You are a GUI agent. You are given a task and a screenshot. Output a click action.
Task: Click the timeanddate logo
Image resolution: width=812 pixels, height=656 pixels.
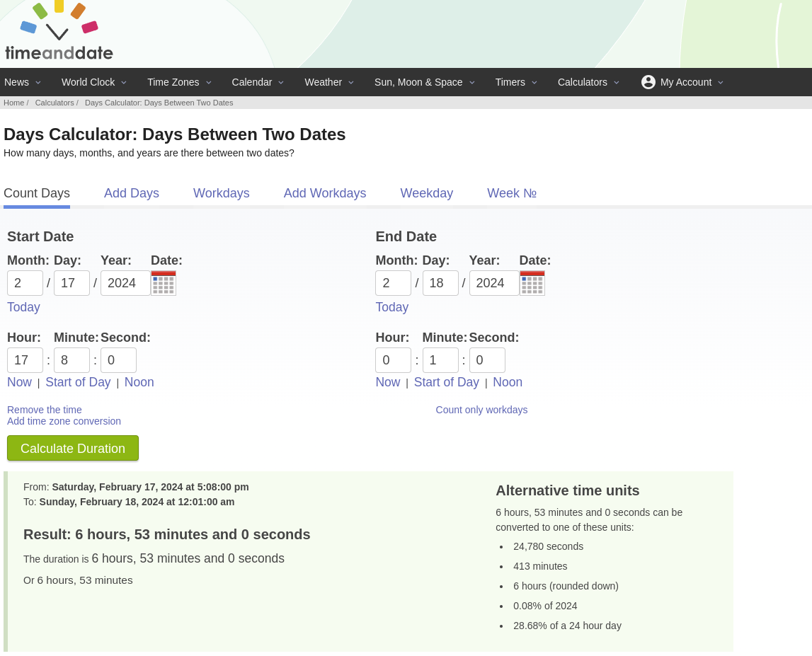tap(59, 31)
